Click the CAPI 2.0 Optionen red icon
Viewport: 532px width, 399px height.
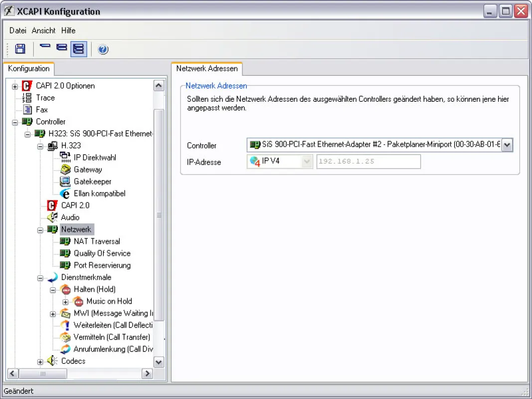[27, 86]
